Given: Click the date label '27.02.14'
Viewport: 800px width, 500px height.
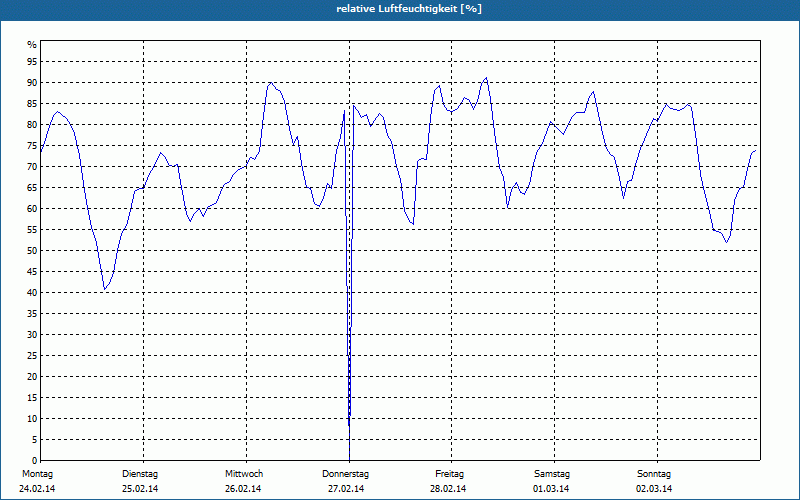Looking at the screenshot, I should (x=346, y=489).
